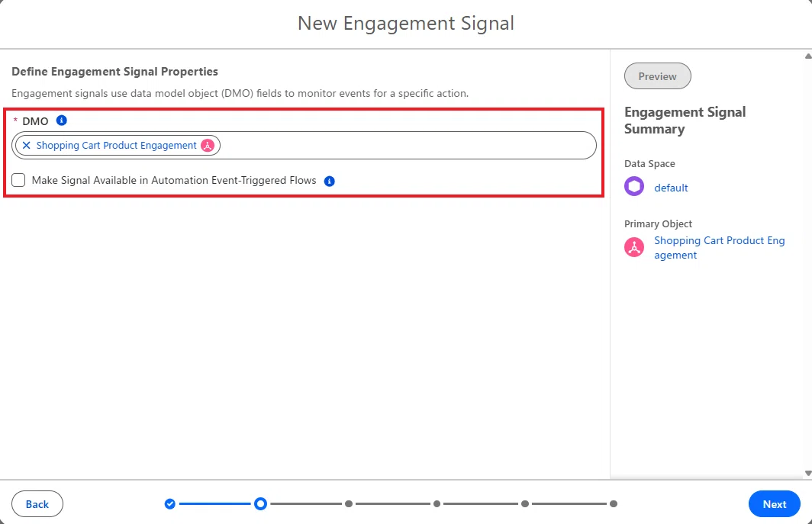Click the completed first step checkmark

[170, 504]
